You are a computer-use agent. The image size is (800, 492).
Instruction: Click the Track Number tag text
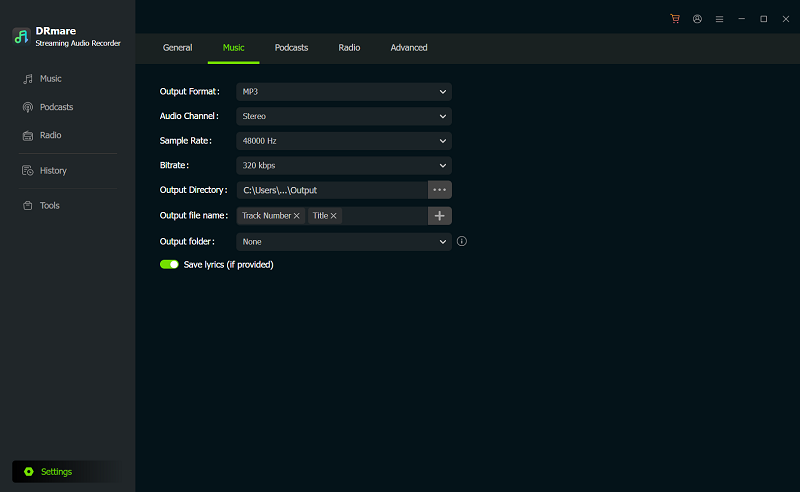click(x=266, y=216)
